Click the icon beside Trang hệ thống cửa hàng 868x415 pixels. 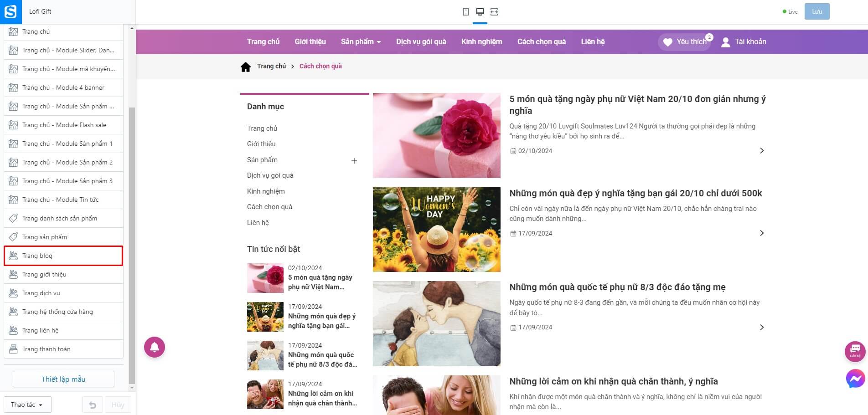click(x=13, y=312)
